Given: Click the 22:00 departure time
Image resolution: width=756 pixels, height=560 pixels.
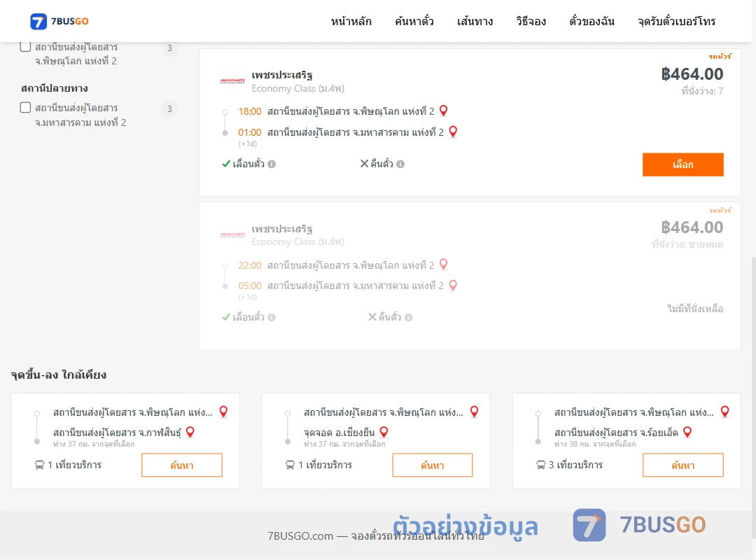Looking at the screenshot, I should point(250,265).
